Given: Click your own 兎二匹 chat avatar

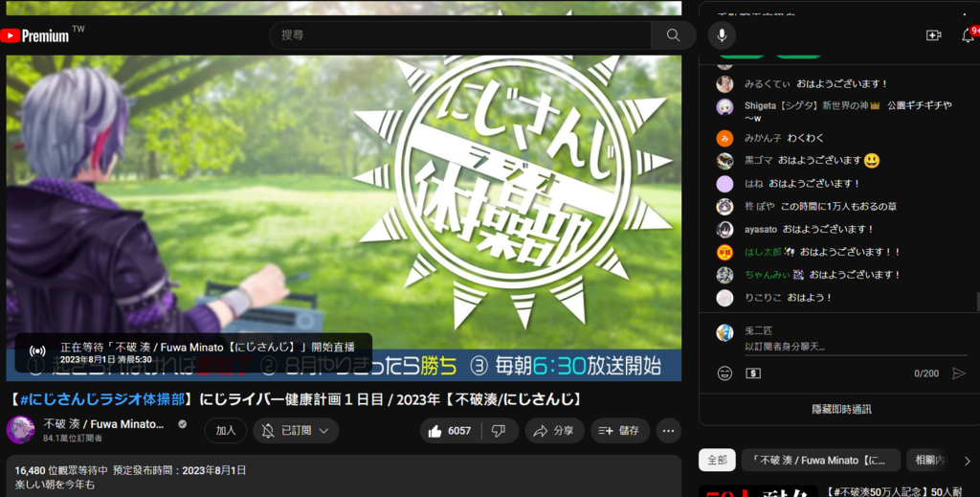Looking at the screenshot, I should click(724, 332).
